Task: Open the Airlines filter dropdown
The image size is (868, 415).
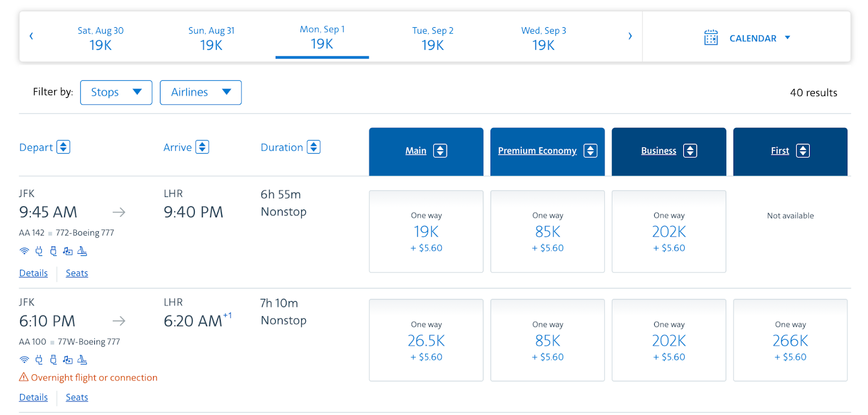Action: 201,92
